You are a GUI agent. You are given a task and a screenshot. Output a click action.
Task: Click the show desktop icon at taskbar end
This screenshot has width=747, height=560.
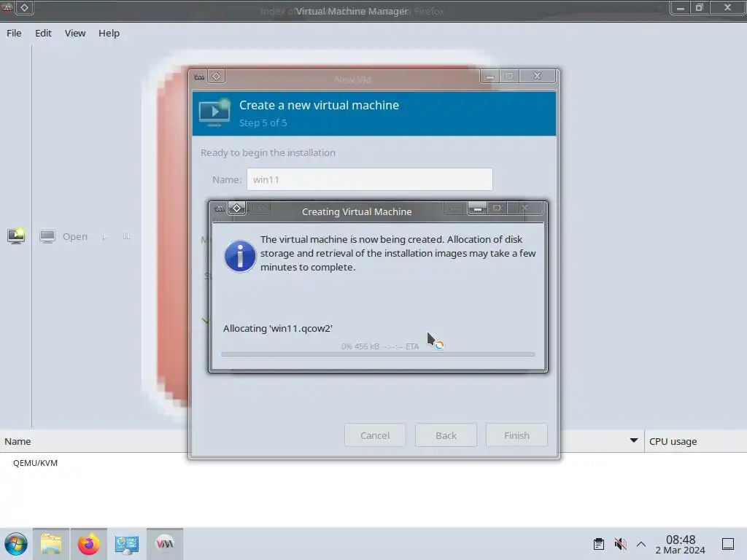click(728, 544)
